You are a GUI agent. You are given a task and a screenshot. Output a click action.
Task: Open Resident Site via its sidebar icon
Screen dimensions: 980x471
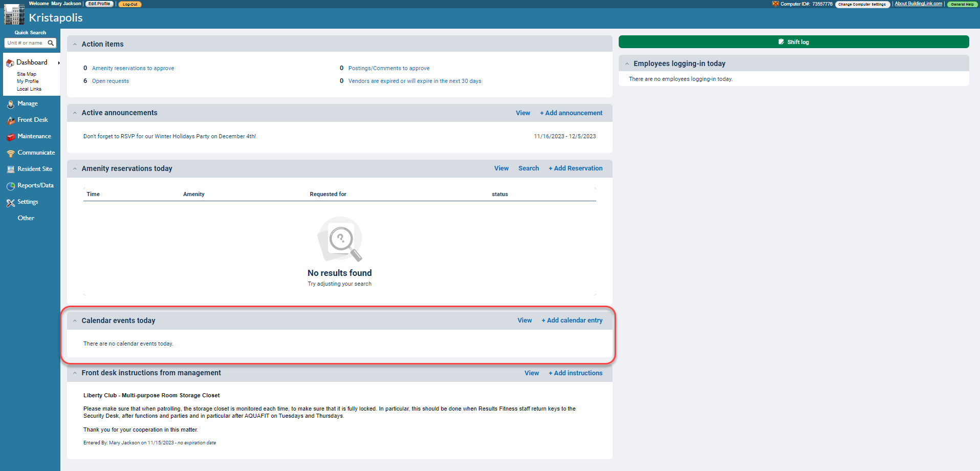pos(11,169)
